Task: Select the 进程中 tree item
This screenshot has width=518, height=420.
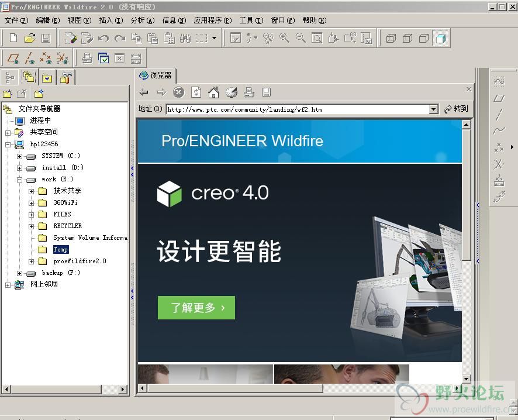Action: click(x=40, y=121)
